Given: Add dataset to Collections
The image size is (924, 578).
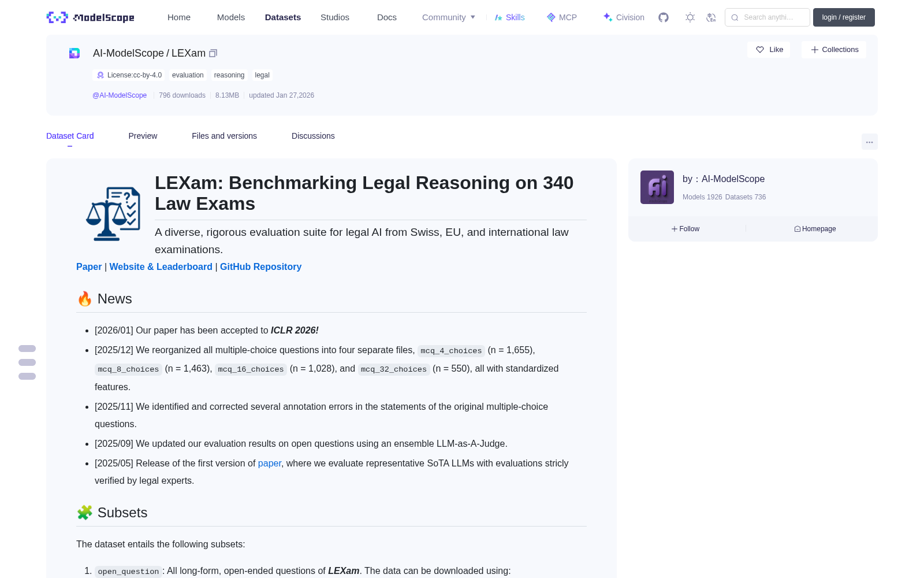Looking at the screenshot, I should pos(834,50).
